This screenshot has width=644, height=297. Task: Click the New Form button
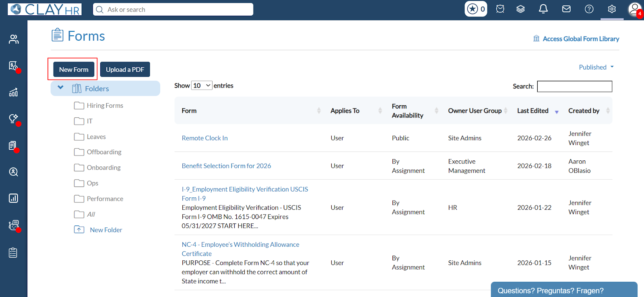coord(74,70)
